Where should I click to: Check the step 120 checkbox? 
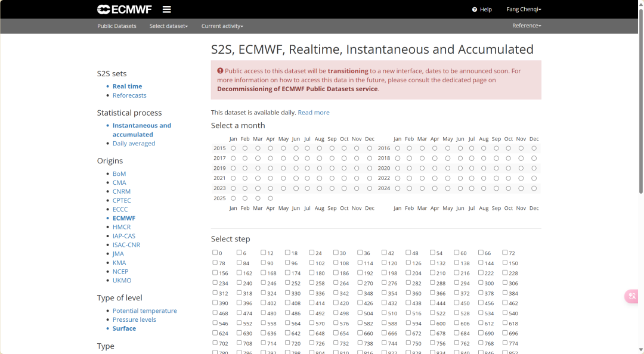pos(384,262)
